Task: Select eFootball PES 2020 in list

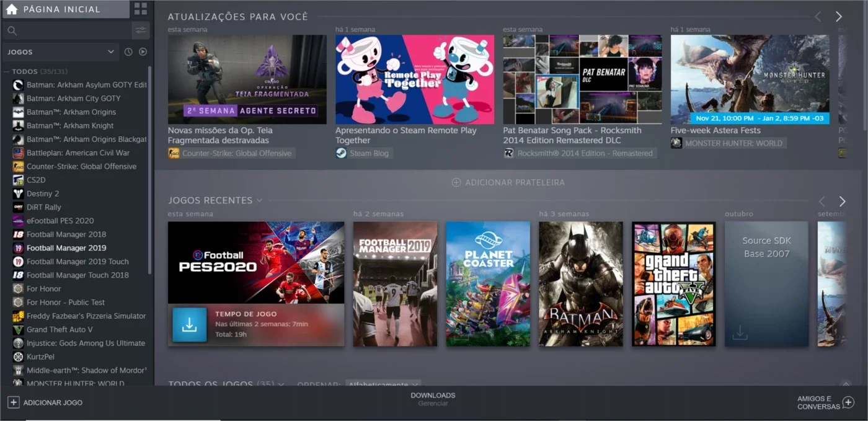Action: (60, 221)
